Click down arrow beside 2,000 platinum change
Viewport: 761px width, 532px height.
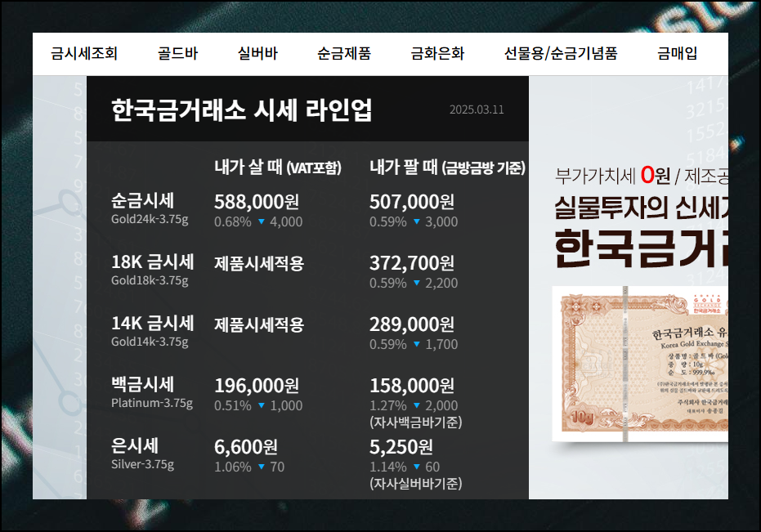[416, 406]
